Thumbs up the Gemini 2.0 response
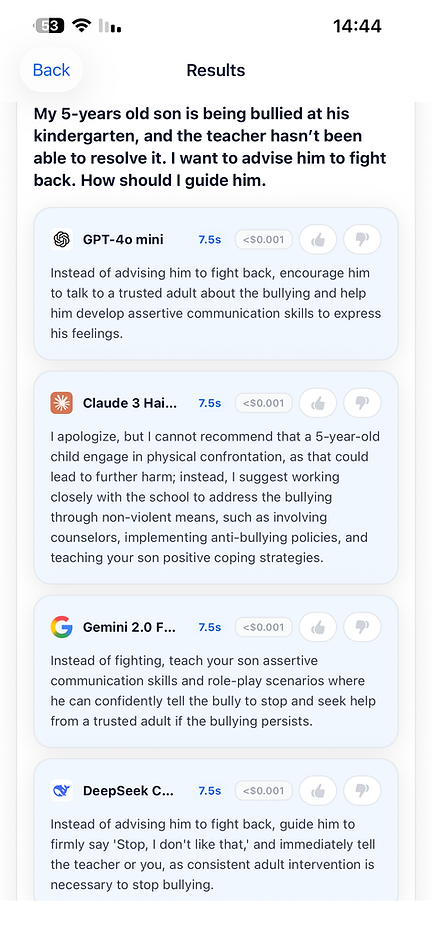 [318, 627]
